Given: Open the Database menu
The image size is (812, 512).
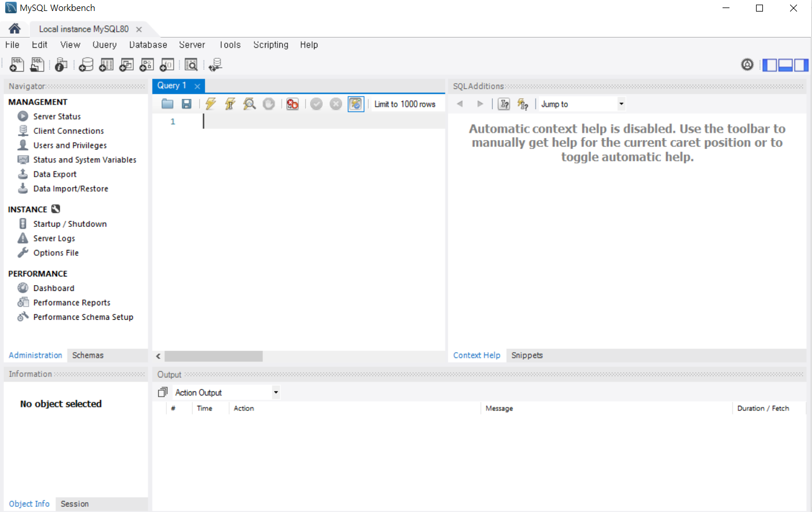Looking at the screenshot, I should coord(148,44).
